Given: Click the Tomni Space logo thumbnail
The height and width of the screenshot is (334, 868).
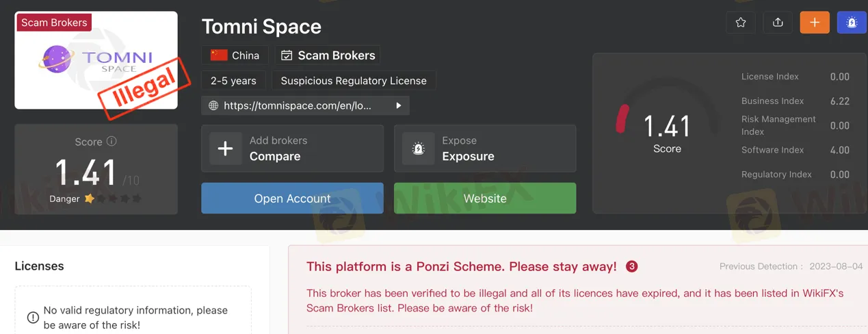Looking at the screenshot, I should point(96,60).
